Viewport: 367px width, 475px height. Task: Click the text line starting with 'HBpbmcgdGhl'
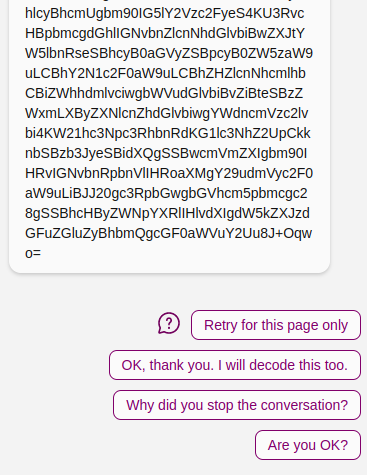coord(165,33)
